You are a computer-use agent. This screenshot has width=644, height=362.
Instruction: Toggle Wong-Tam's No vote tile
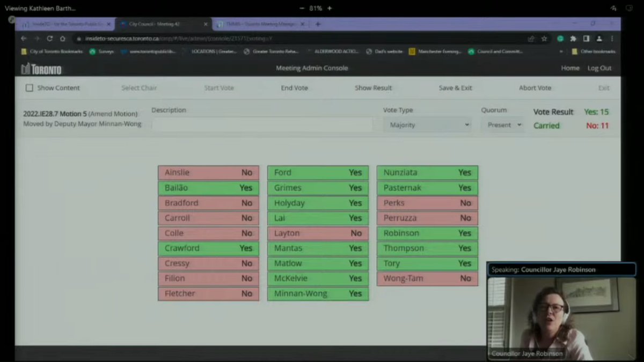[x=427, y=278]
